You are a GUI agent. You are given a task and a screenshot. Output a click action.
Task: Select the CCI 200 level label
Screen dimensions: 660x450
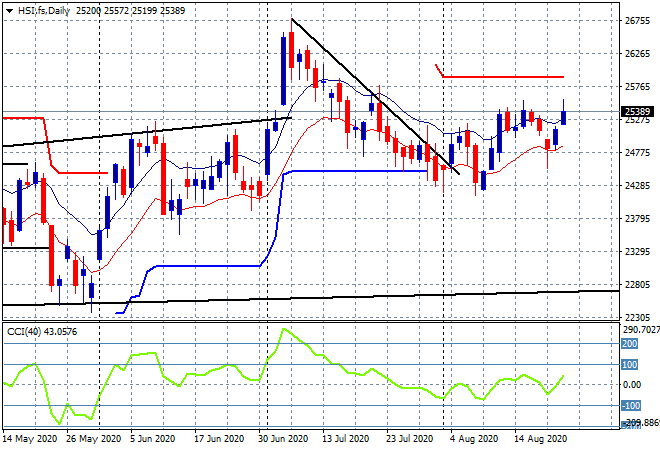pyautogui.click(x=630, y=344)
